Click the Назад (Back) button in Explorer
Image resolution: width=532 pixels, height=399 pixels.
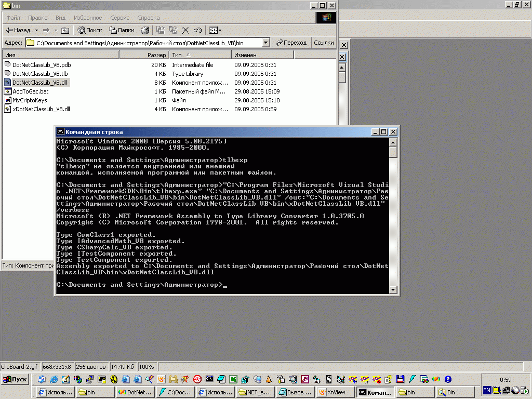pyautogui.click(x=18, y=30)
